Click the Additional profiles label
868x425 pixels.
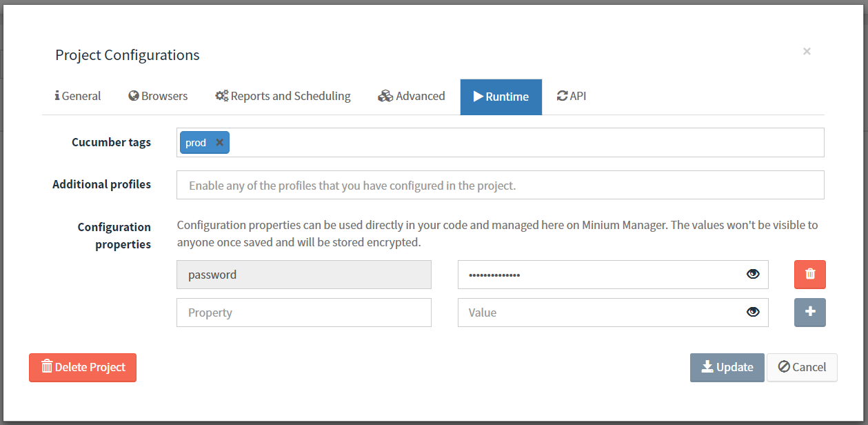[101, 184]
